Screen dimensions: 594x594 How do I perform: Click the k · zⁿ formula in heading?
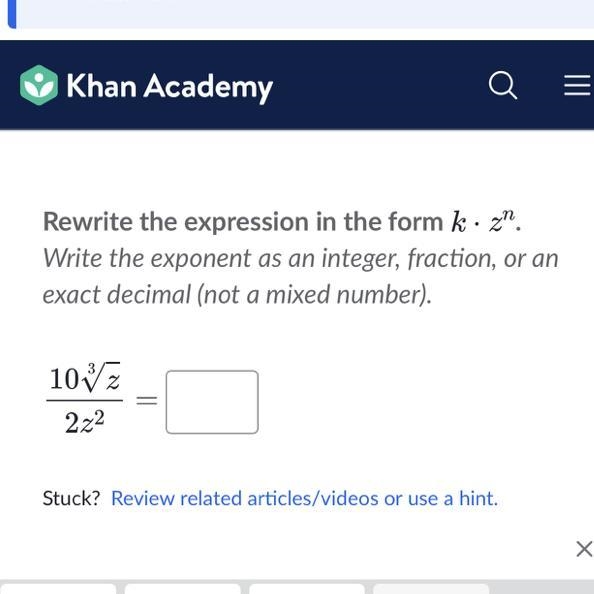[x=483, y=222]
